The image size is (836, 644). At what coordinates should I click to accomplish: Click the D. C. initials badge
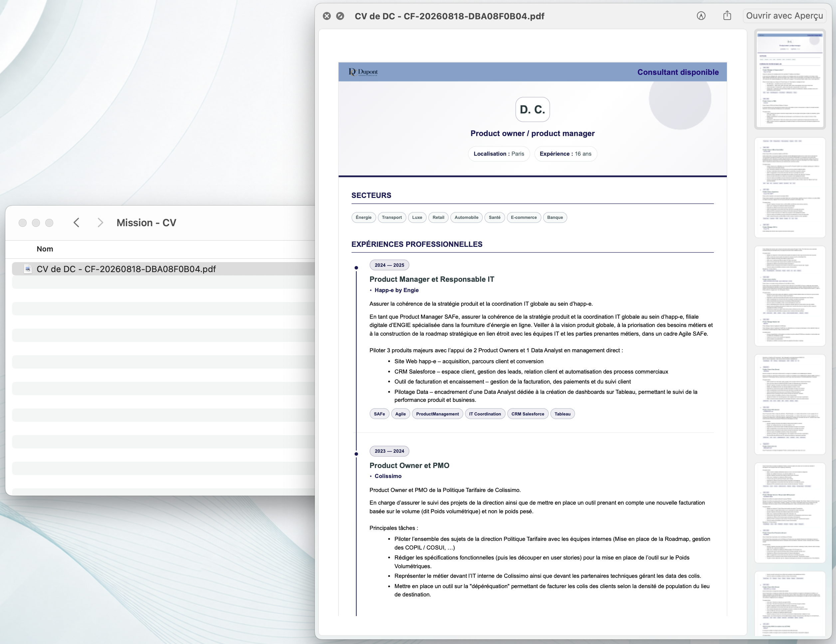[532, 109]
